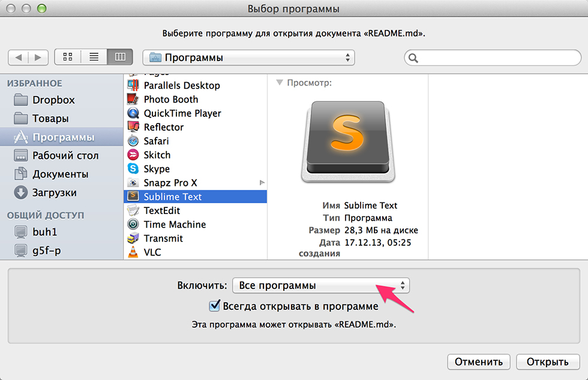
Task: Select Photo Booth in the list
Action: pyautogui.click(x=196, y=99)
